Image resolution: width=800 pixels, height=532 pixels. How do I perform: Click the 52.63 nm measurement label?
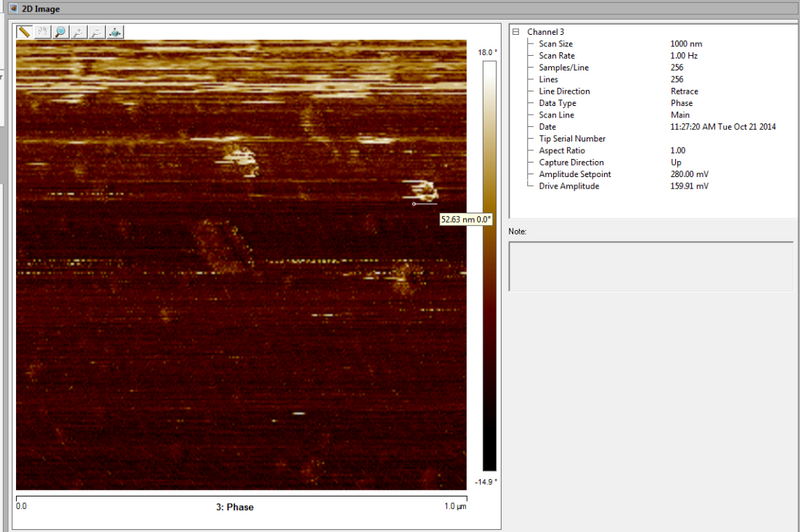coord(467,219)
